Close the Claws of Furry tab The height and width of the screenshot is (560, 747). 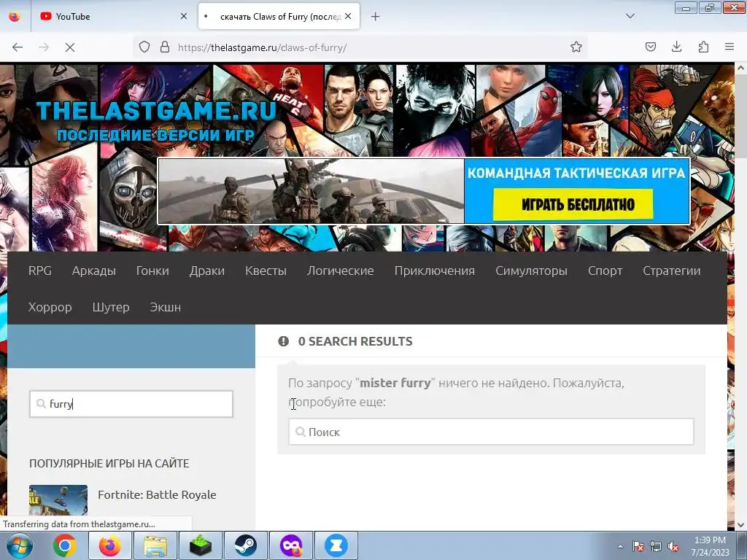point(348,16)
